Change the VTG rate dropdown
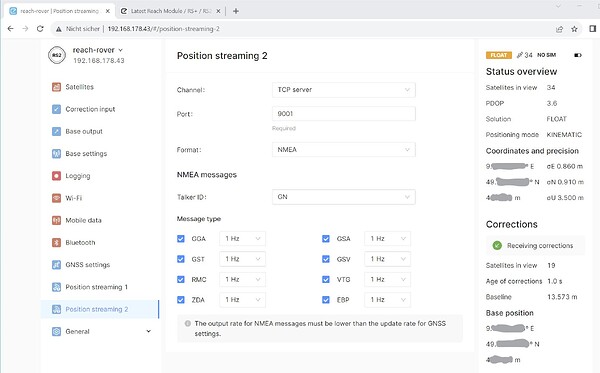600x373 pixels. click(x=387, y=279)
